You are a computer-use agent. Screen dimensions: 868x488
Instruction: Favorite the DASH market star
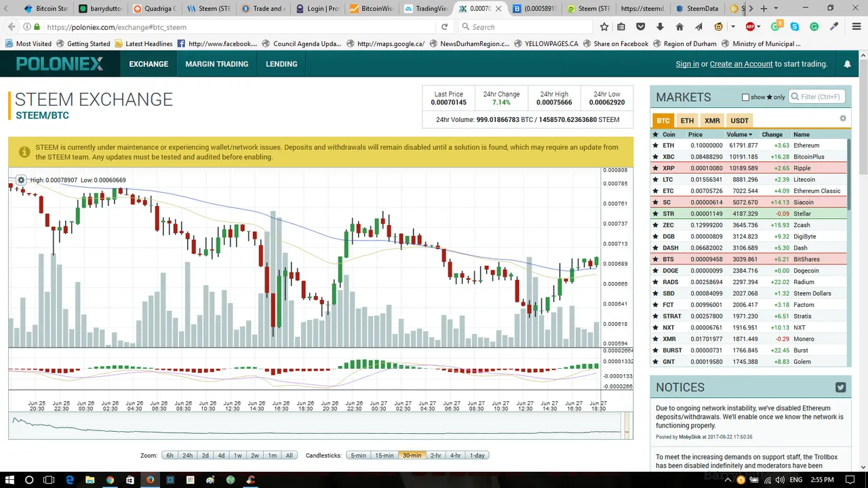tap(655, 248)
